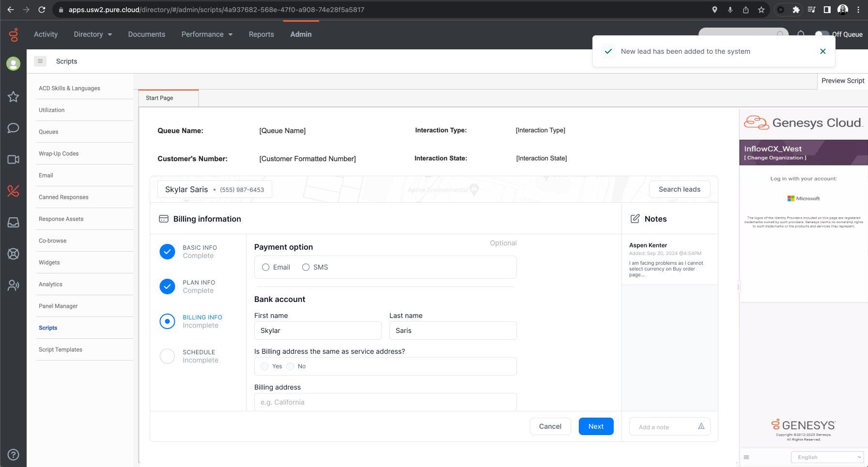Open the help question mark icon

pyautogui.click(x=14, y=454)
